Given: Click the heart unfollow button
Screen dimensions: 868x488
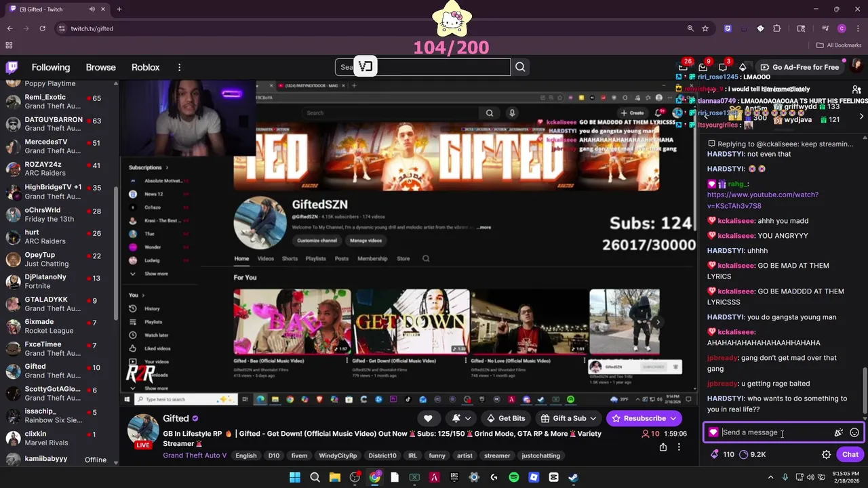Looking at the screenshot, I should coord(428,418).
